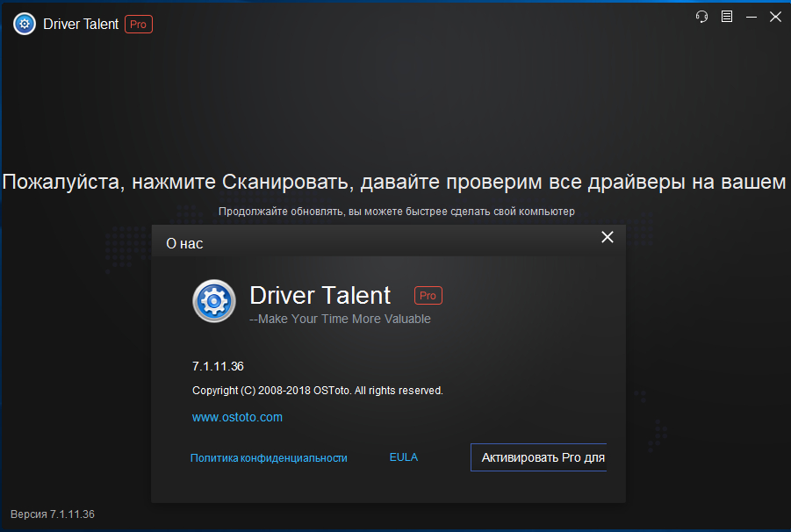Click the copyright 2008-2018 OSToto text
791x532 pixels.
point(317,391)
